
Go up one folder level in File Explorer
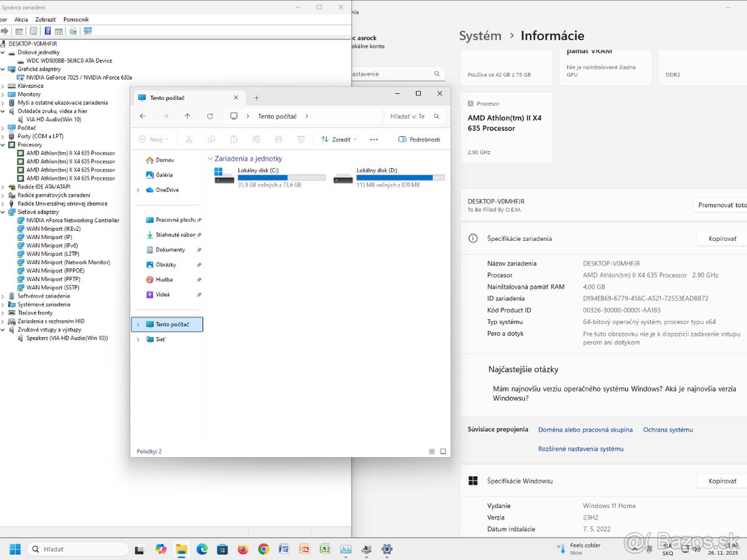tap(187, 116)
